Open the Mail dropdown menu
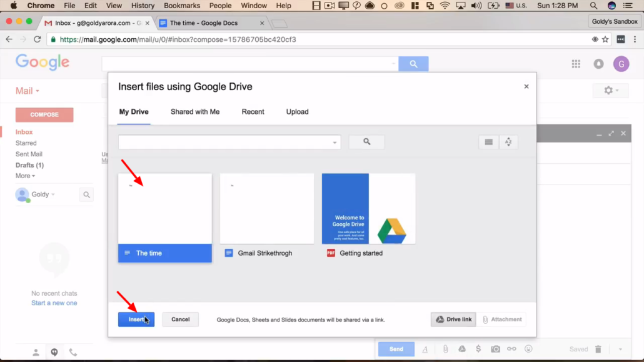 tap(27, 91)
